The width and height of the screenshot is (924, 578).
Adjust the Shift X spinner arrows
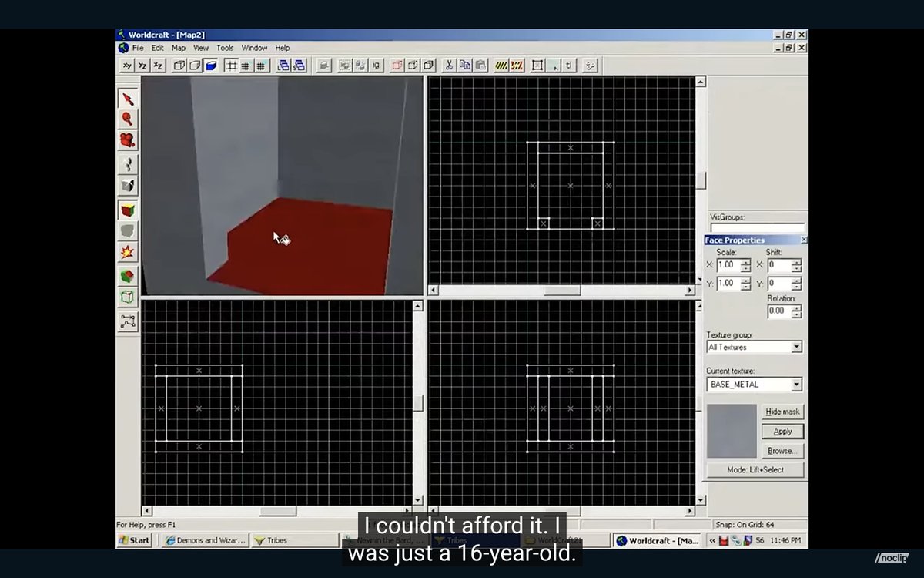pyautogui.click(x=796, y=265)
